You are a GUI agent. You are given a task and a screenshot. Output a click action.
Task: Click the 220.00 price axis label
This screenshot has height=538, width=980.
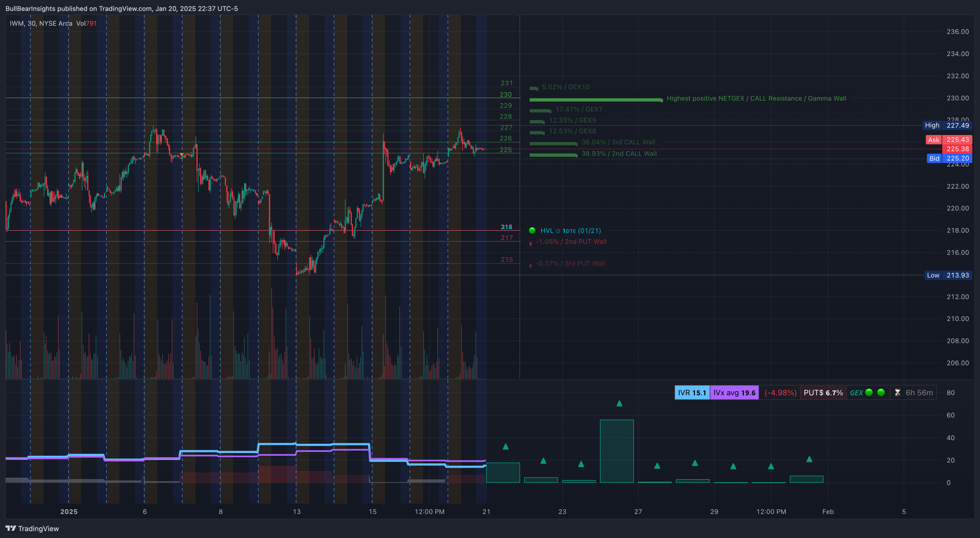tap(958, 208)
